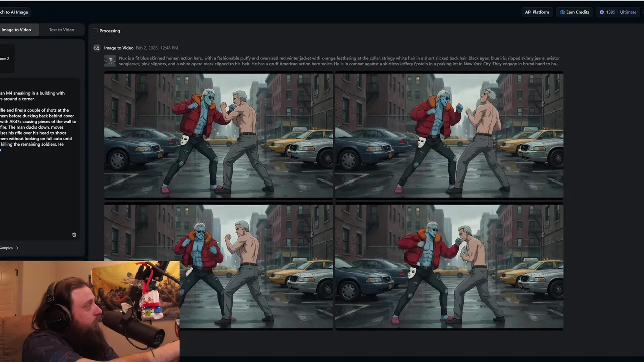Open the top-left generated fight video

tap(218, 136)
